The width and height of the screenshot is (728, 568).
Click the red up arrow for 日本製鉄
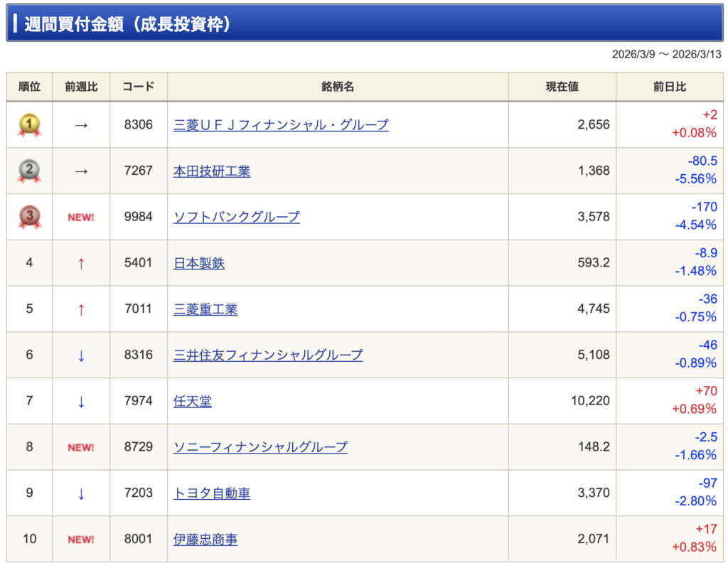(81, 264)
